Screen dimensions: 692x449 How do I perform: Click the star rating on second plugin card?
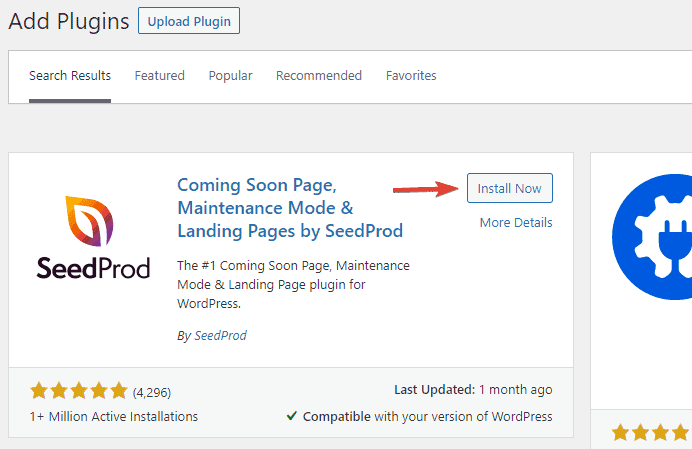652,433
